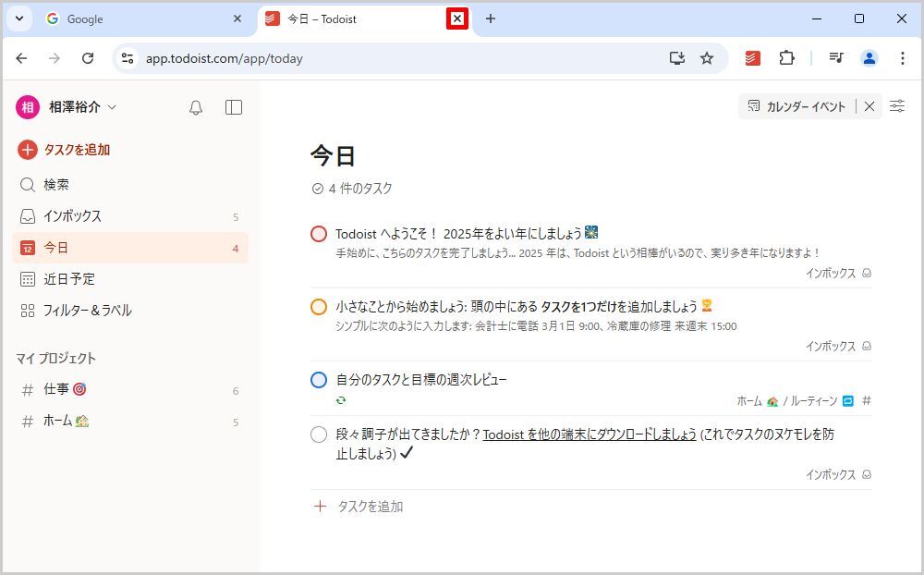Click inbox label on the download task
Image resolution: width=924 pixels, height=575 pixels.
pos(838,475)
